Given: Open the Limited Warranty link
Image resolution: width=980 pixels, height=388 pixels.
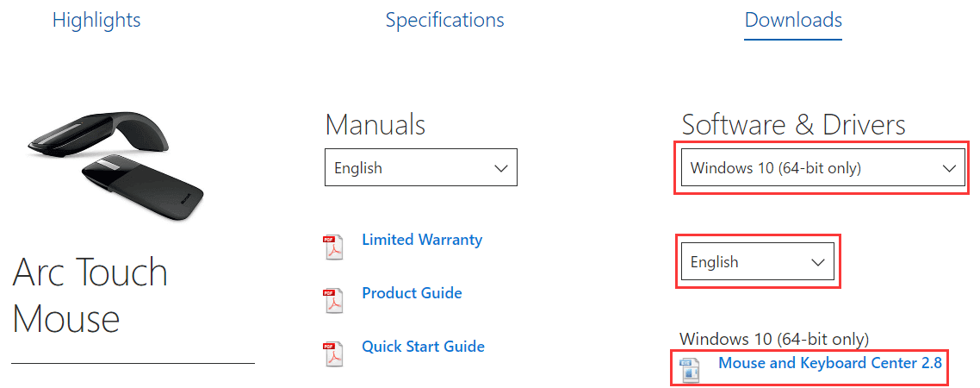Looking at the screenshot, I should click(422, 240).
